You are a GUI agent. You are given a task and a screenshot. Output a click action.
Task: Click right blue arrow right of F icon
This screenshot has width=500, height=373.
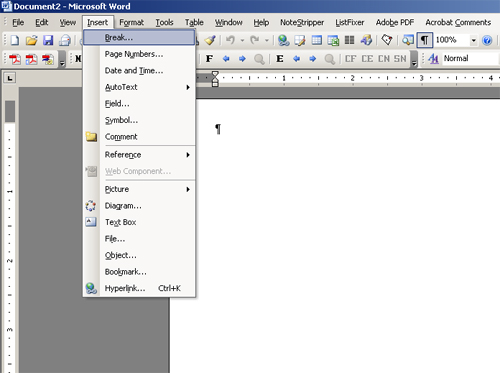(x=242, y=59)
